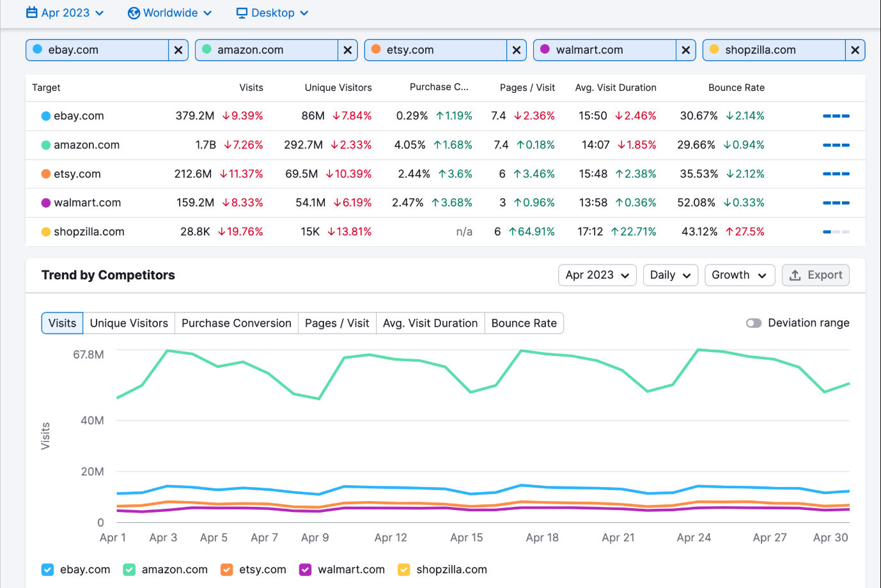
Task: Click the blue color dot beside ebay.com row
Action: click(x=46, y=116)
